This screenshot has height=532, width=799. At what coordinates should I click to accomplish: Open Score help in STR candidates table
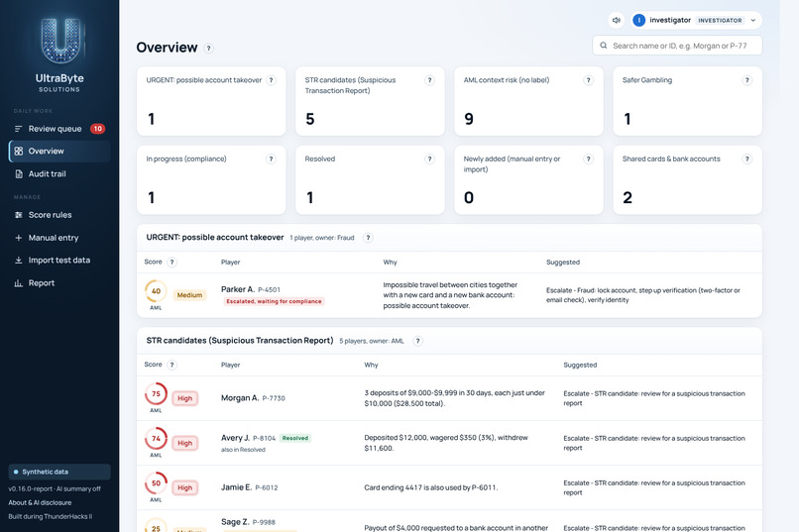click(x=171, y=365)
